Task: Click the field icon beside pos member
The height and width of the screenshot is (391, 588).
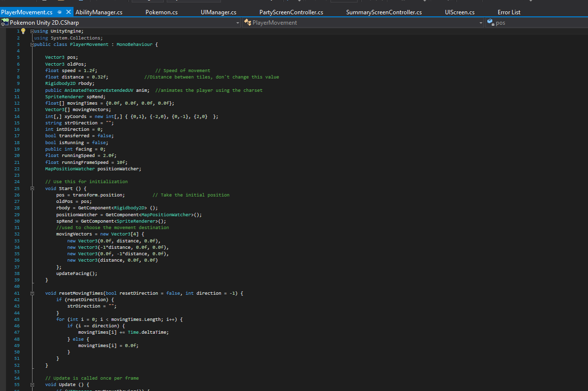Action: 490,22
